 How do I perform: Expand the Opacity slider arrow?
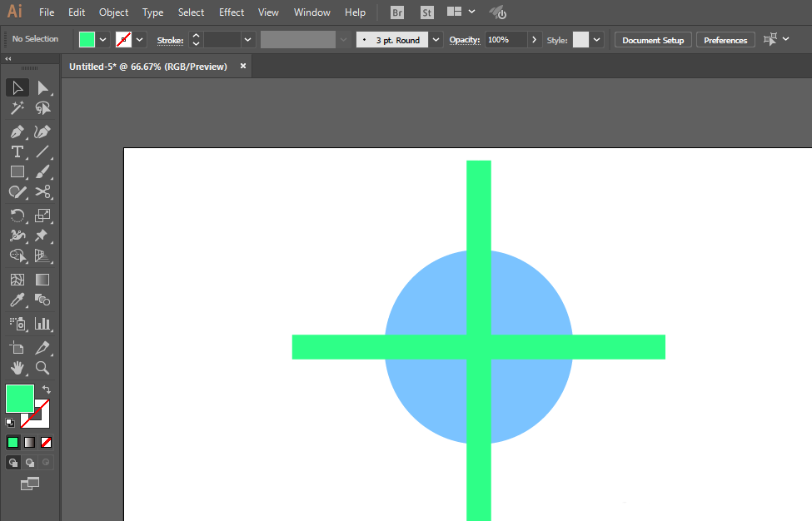click(x=535, y=40)
